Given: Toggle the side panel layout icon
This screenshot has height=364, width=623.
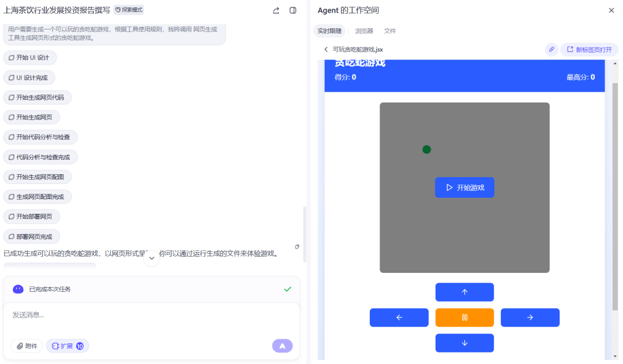Looking at the screenshot, I should 293,10.
